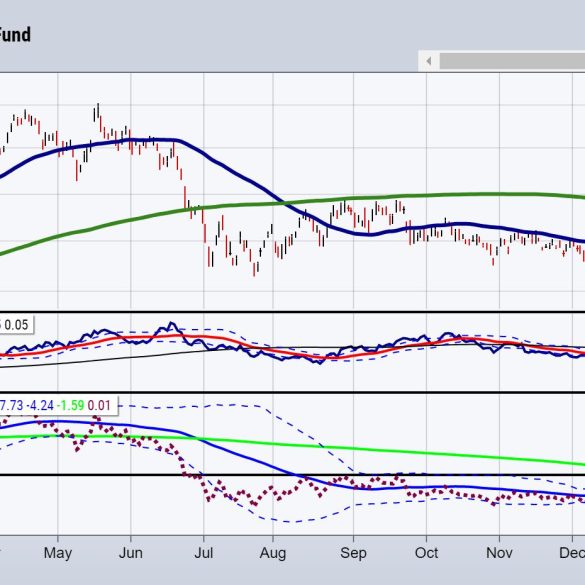This screenshot has width=585, height=585.
Task: Click the gray horizontal scrollbar thumb
Action: pos(512,61)
